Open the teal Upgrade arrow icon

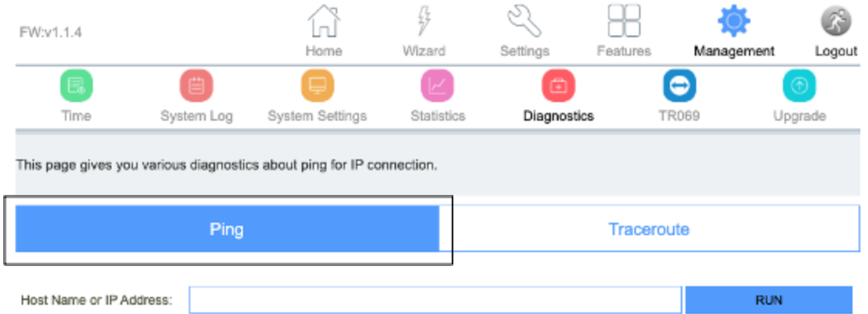click(x=799, y=86)
